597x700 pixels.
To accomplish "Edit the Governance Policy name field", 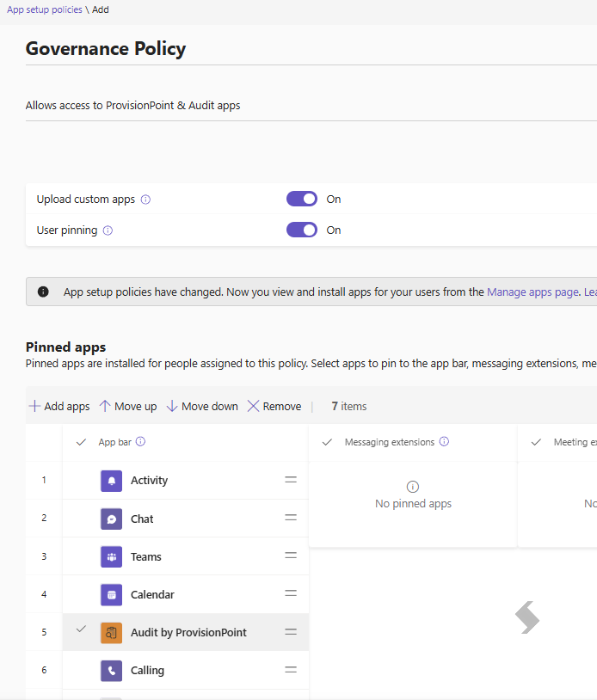I will click(x=311, y=49).
